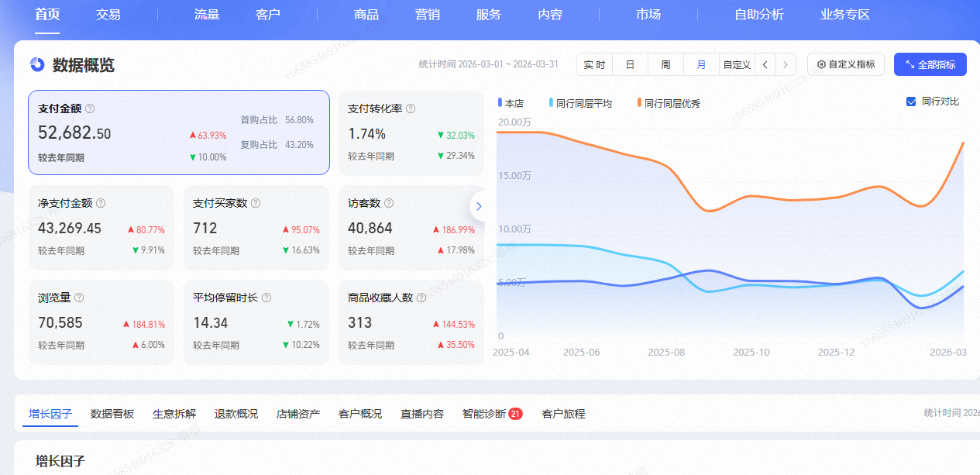The image size is (980, 475).
Task: Click help icon next to 浏览量
Action: [79, 298]
